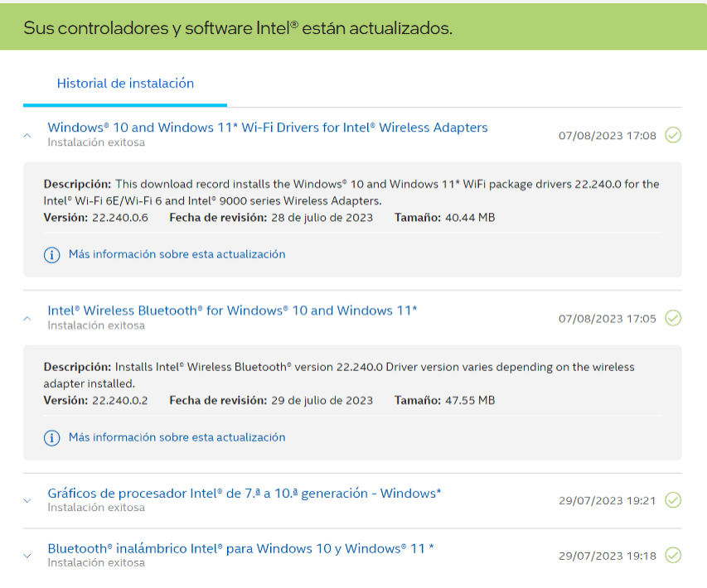Expand the Gráficos de procesador Intel entry

click(x=27, y=500)
